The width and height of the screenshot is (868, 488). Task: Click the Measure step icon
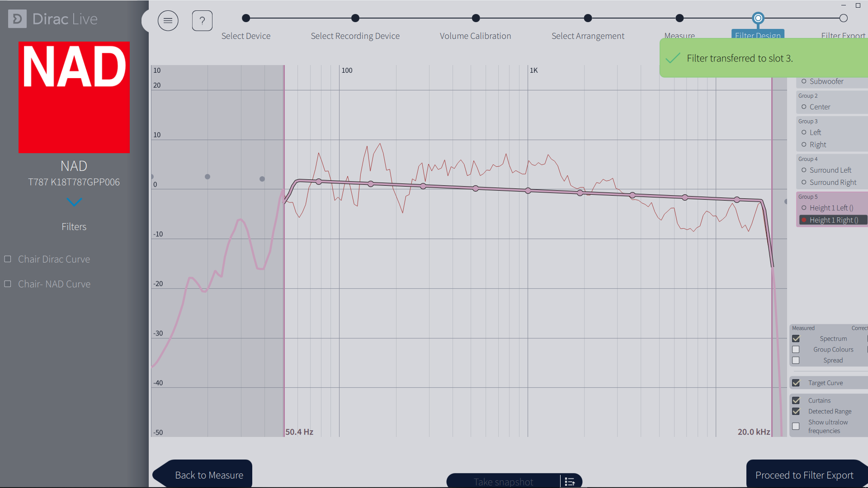click(679, 18)
